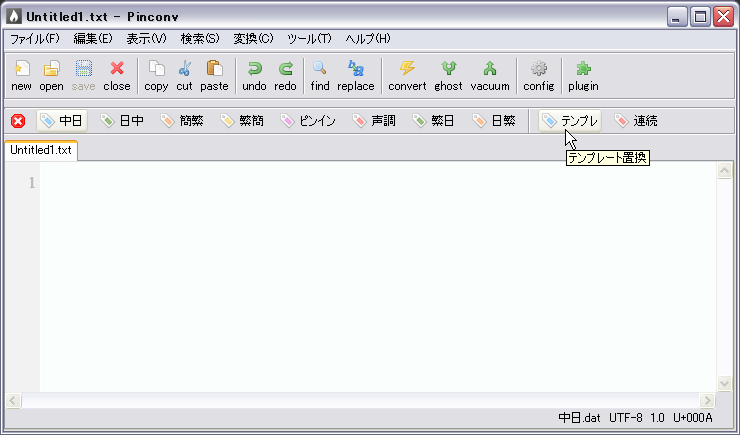740x435 pixels.
Task: Switch to the Untitled1.txt tab
Action: pos(41,150)
